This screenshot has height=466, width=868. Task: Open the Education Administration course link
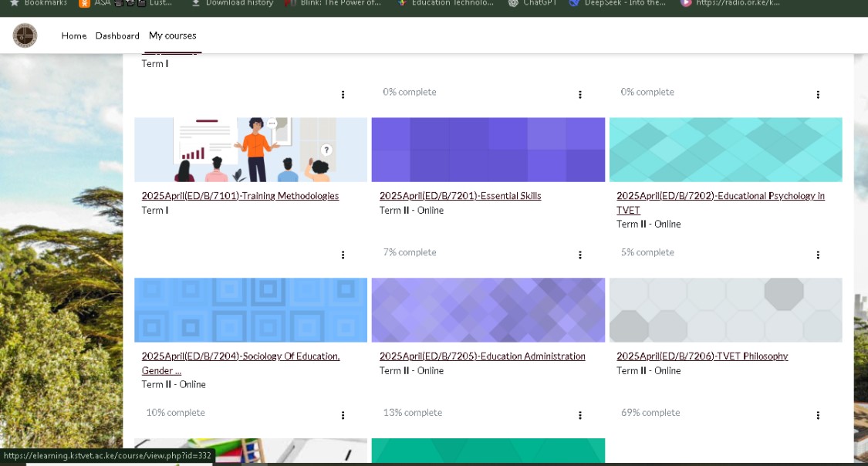click(x=482, y=356)
